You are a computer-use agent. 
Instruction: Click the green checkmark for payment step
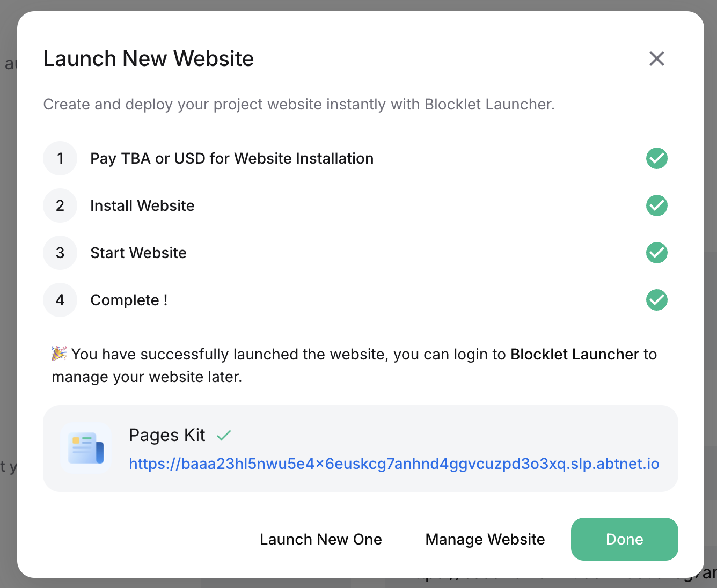pyautogui.click(x=656, y=158)
